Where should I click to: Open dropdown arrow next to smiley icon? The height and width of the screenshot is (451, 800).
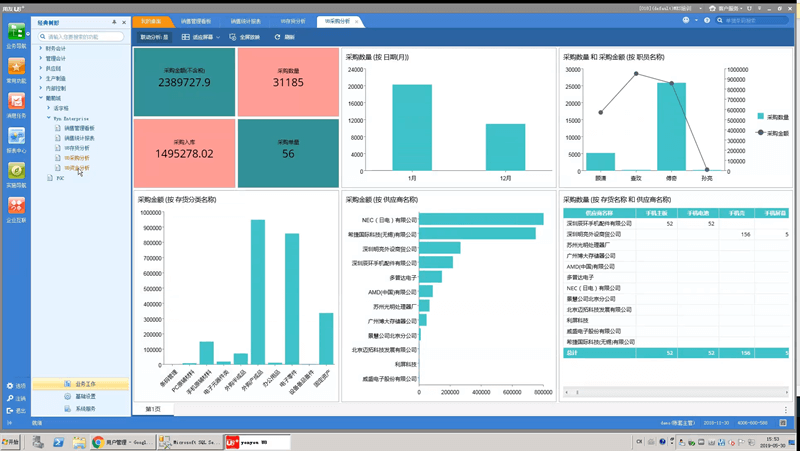[696, 20]
